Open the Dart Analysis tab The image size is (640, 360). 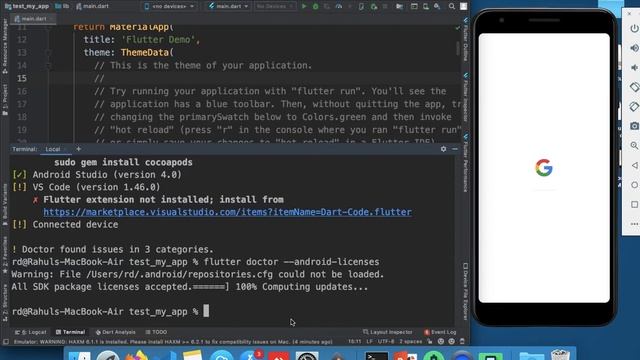click(116, 332)
